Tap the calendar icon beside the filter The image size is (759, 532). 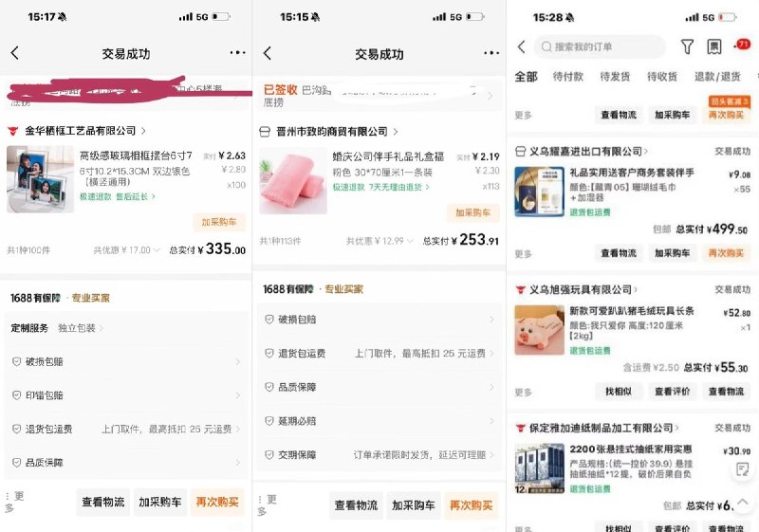[714, 46]
